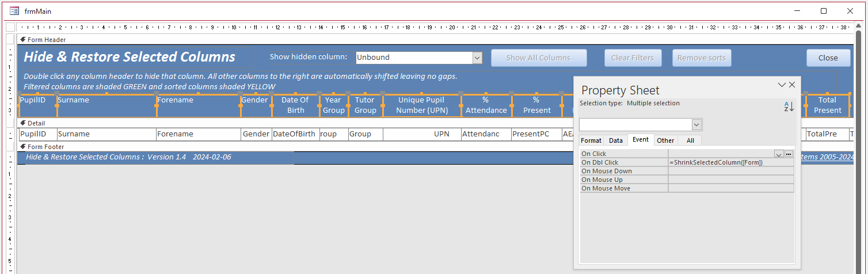Click the Attendanc textbox in Detail section
Viewport: 868px width, 274px height.
(x=486, y=134)
